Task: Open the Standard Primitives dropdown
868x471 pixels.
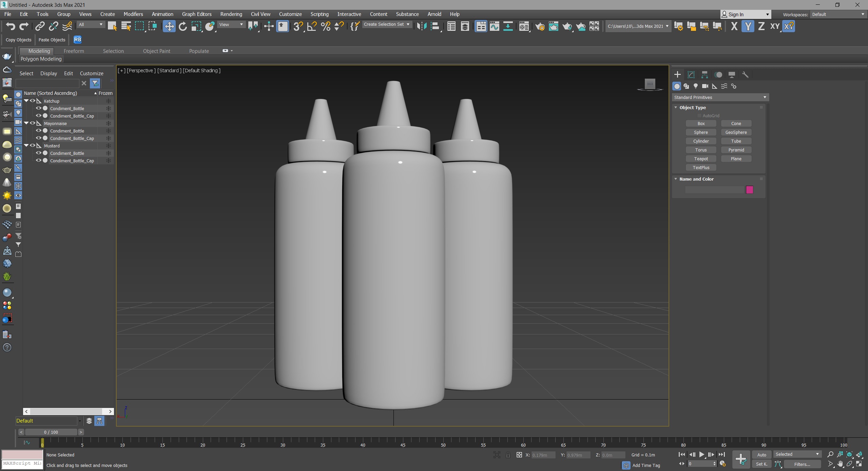Action: [720, 97]
